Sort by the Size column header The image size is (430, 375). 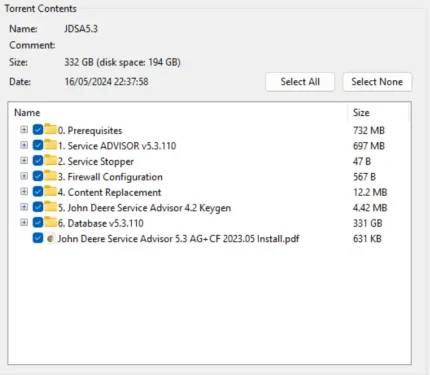coord(361,113)
